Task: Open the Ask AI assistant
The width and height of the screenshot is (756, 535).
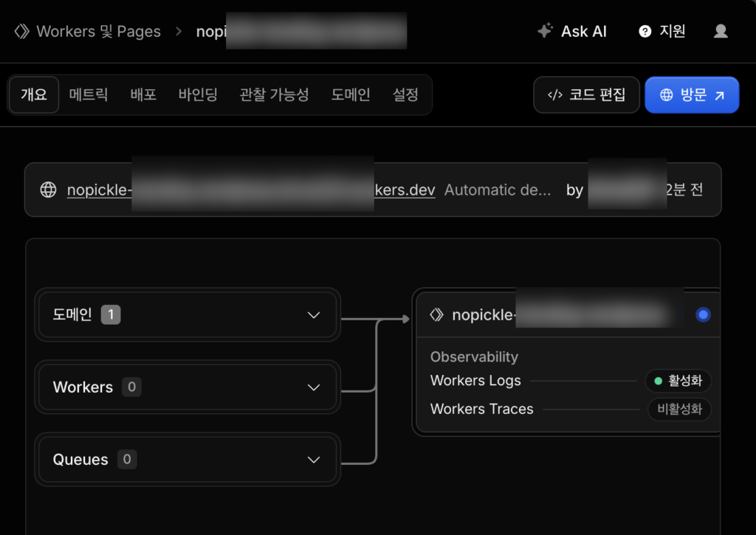Action: coord(572,31)
